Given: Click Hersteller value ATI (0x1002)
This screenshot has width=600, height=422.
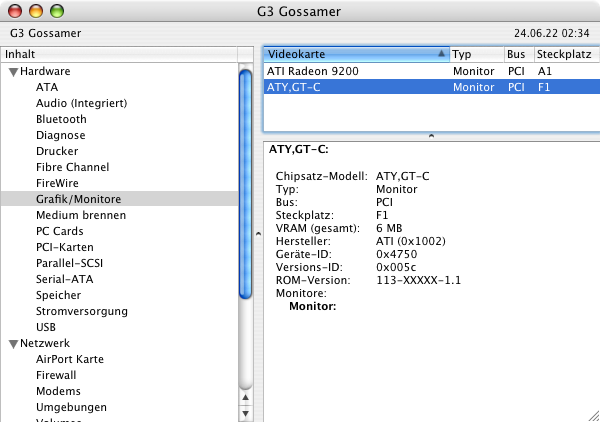Looking at the screenshot, I should click(411, 241).
